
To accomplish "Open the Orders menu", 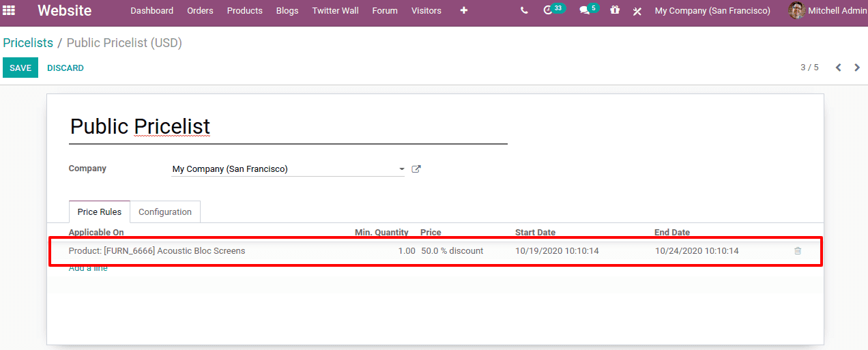I will (200, 11).
